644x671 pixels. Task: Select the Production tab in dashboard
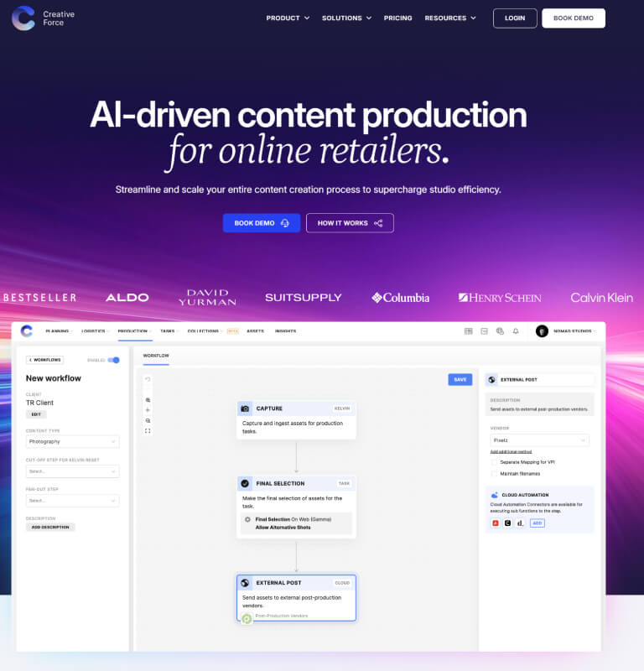[135, 331]
